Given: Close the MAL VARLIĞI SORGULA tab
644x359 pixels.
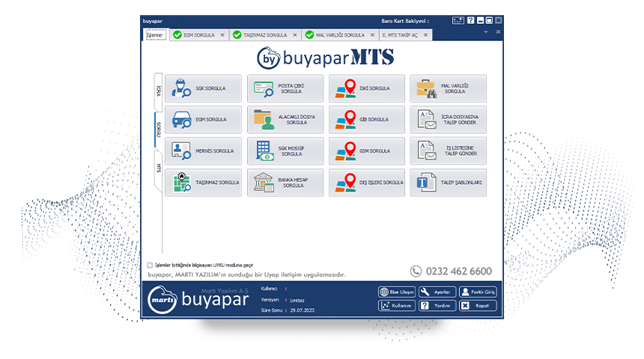Looking at the screenshot, I should coord(372,35).
